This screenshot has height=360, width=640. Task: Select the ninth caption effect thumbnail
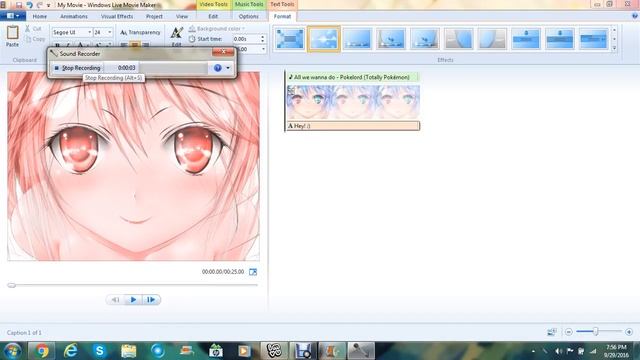coord(560,39)
